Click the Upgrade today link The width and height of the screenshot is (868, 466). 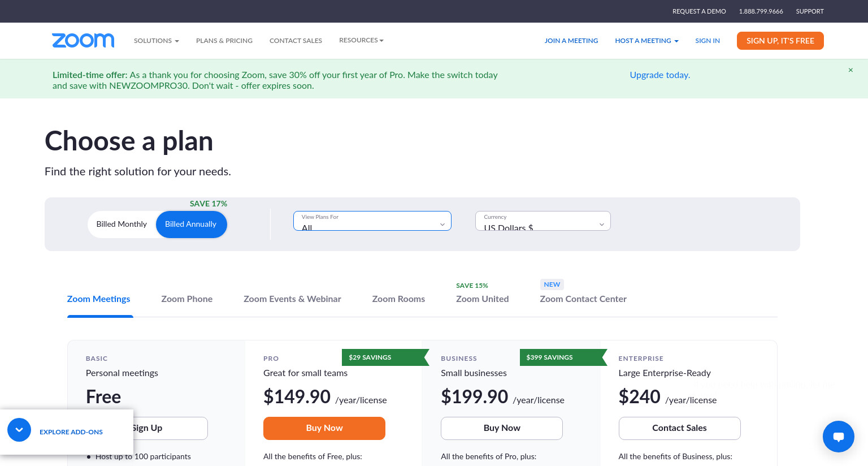pyautogui.click(x=660, y=75)
